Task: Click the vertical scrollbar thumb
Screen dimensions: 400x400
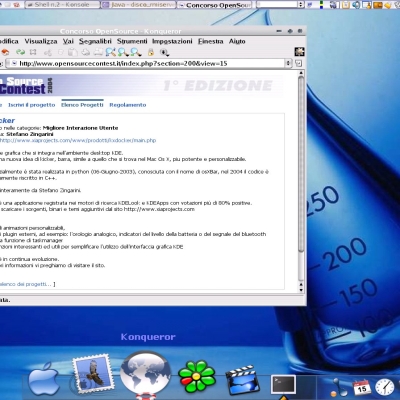Action: (x=301, y=163)
